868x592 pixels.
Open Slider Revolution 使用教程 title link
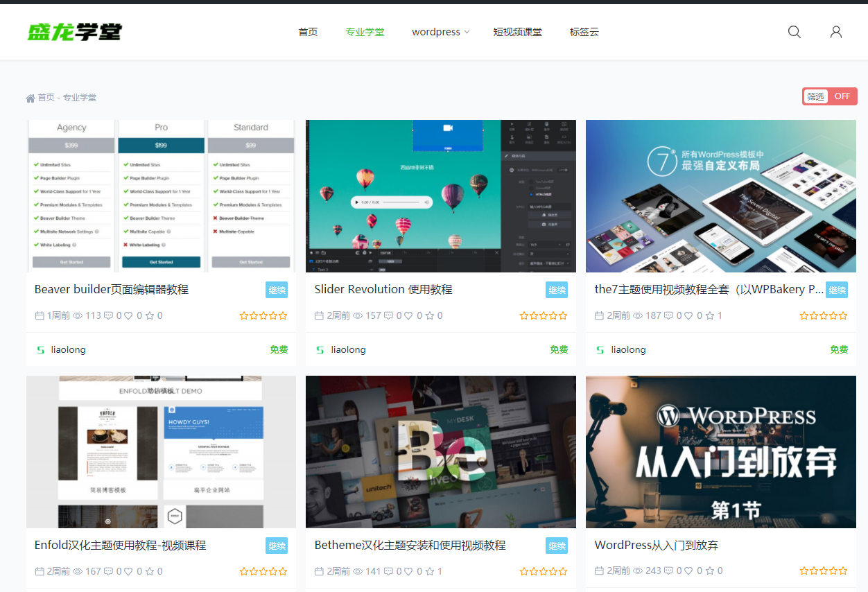point(383,290)
